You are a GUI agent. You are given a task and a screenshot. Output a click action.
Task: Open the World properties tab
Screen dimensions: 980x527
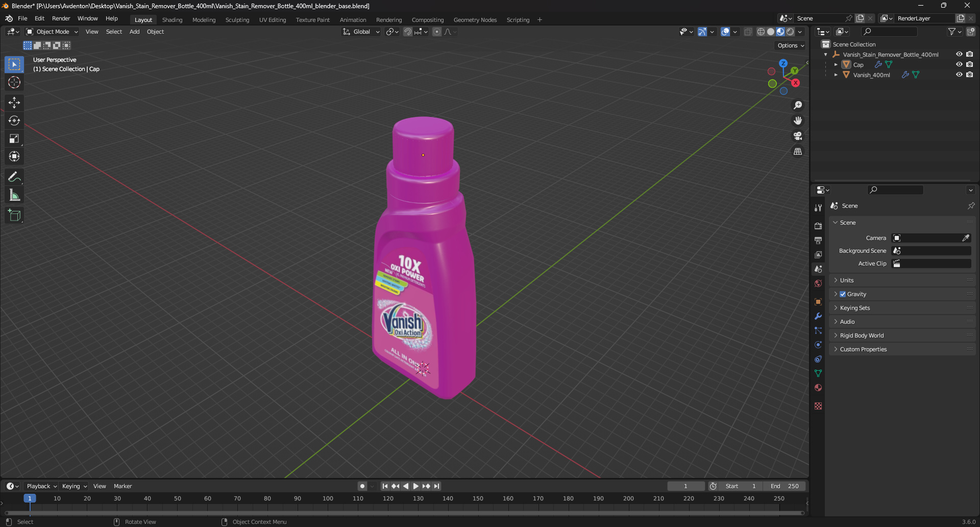(x=818, y=283)
